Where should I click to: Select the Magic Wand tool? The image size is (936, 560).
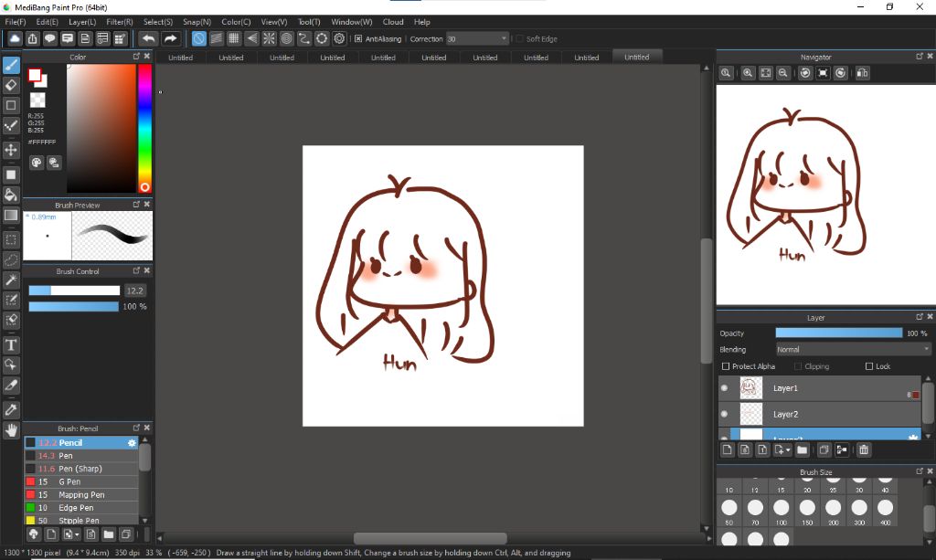pyautogui.click(x=11, y=280)
